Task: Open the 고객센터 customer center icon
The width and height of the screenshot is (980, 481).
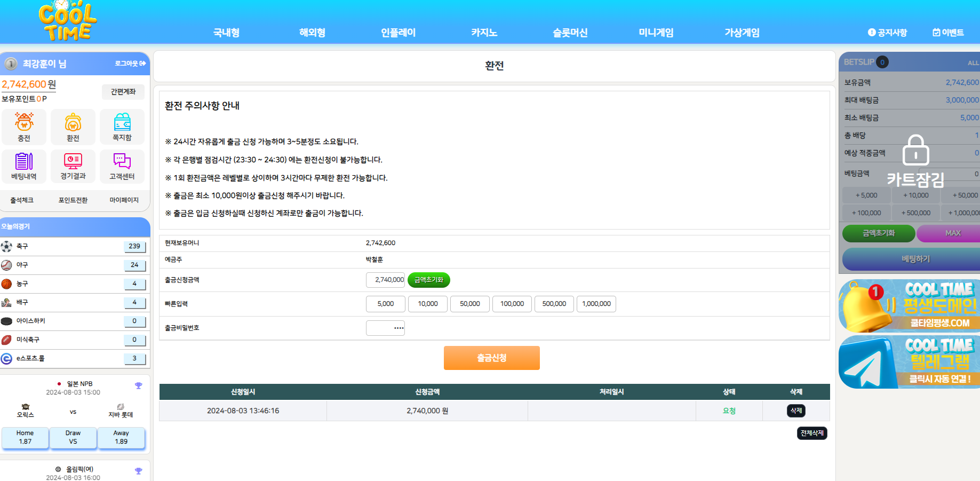Action: point(122,162)
